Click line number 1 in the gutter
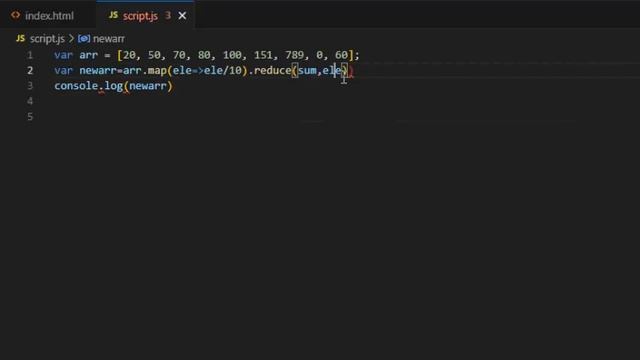Viewport: 640px width, 360px height. pyautogui.click(x=30, y=55)
